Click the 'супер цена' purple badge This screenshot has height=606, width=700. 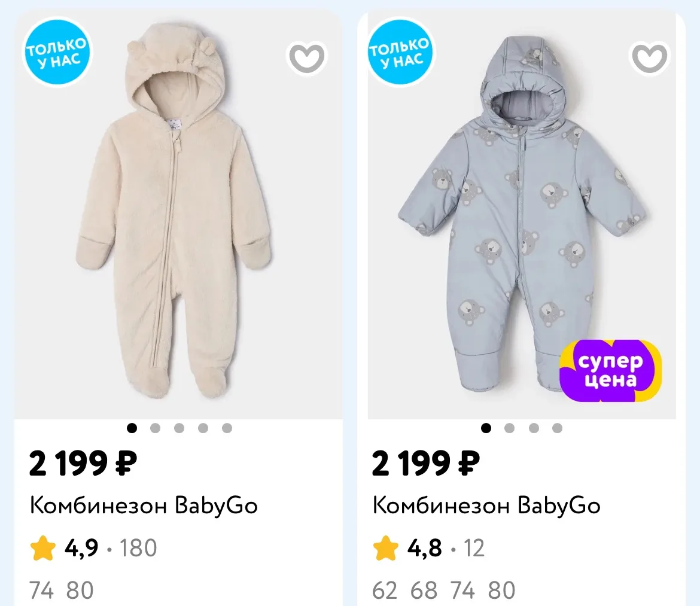(610, 370)
